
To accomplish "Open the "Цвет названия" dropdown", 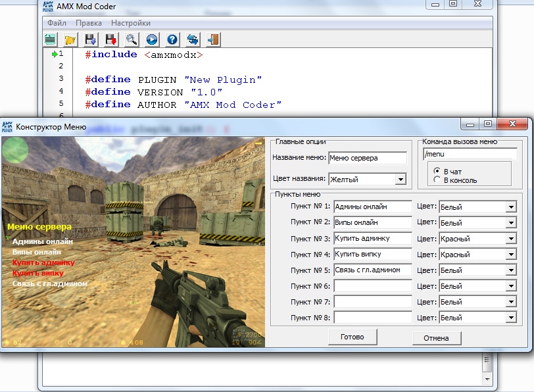I will click(x=400, y=179).
